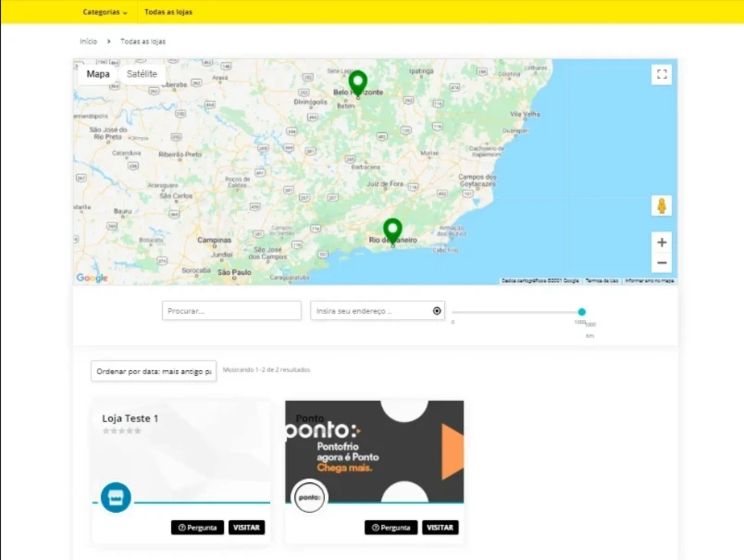Switch map to Mapa view
The height and width of the screenshot is (560, 744).
coord(98,74)
